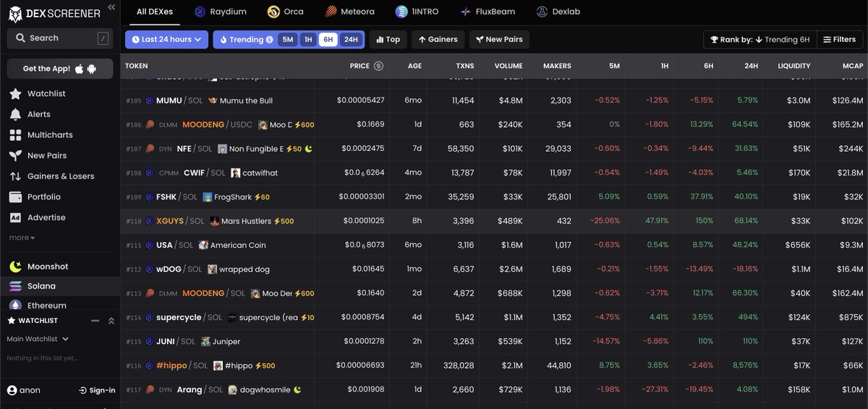Image resolution: width=868 pixels, height=409 pixels.
Task: Expand Watchlist panel with double-chevron
Action: [x=111, y=321]
